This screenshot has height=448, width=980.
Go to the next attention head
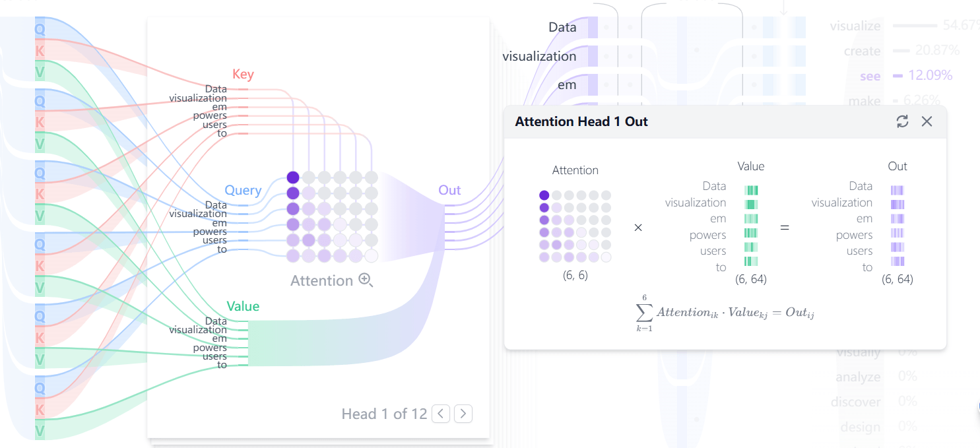(463, 414)
